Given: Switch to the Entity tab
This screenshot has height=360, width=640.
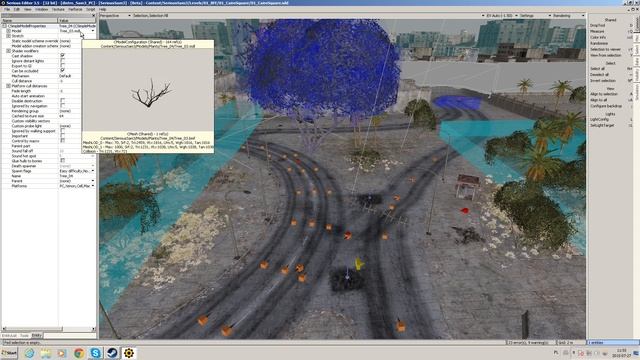Looking at the screenshot, I should [x=37, y=336].
